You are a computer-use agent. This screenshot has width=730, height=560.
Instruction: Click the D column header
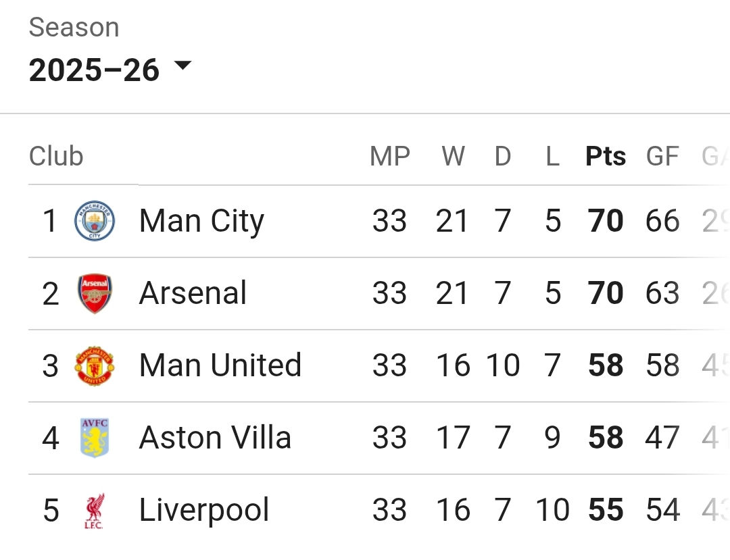point(503,157)
